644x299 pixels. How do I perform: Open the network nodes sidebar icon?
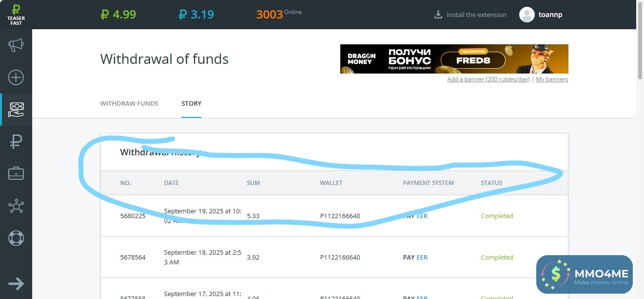click(16, 206)
